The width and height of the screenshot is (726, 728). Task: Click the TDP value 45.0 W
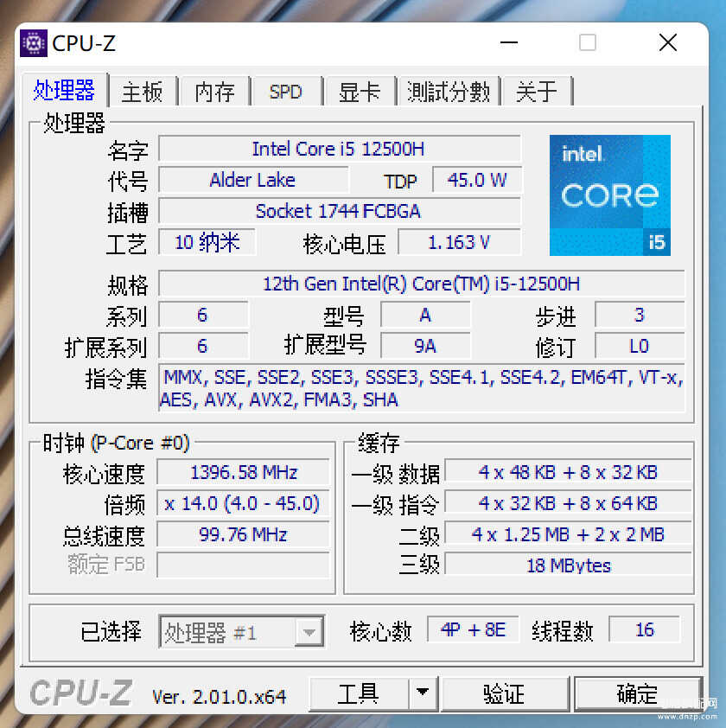[477, 180]
